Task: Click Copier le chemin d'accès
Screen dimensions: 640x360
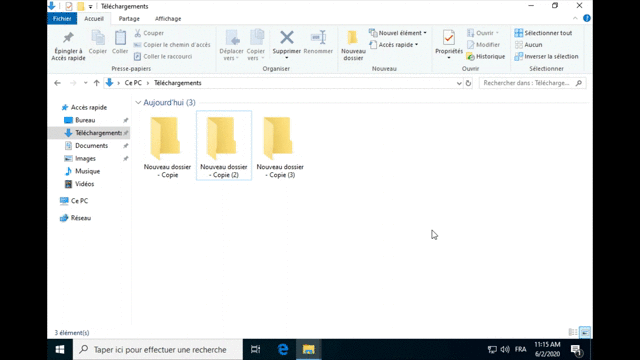Action: [x=172, y=45]
